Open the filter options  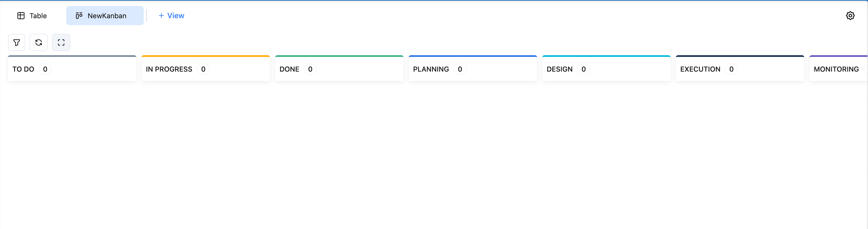click(x=17, y=42)
